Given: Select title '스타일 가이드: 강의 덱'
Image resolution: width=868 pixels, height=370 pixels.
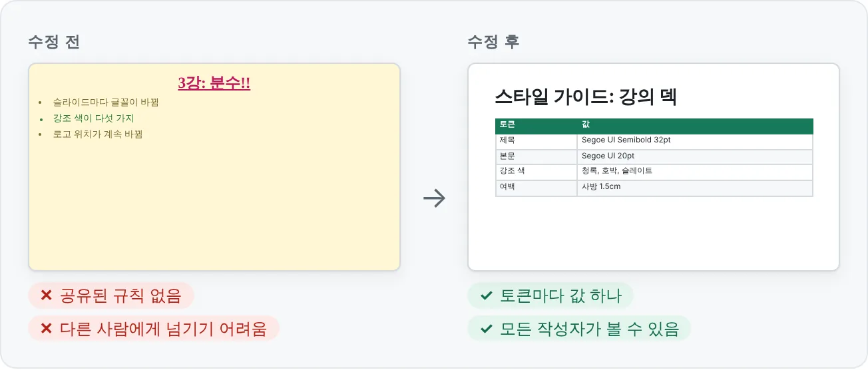Looking at the screenshot, I should click(x=586, y=97).
